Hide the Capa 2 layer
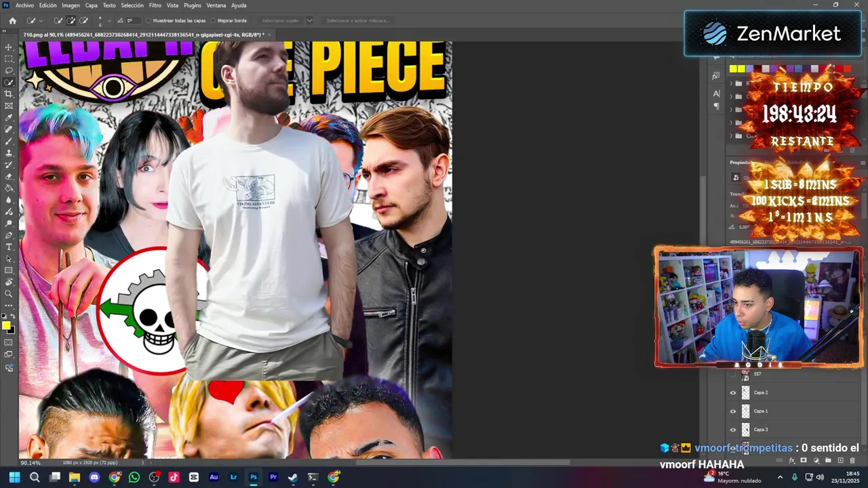Viewport: 868px width, 488px height. [732, 392]
